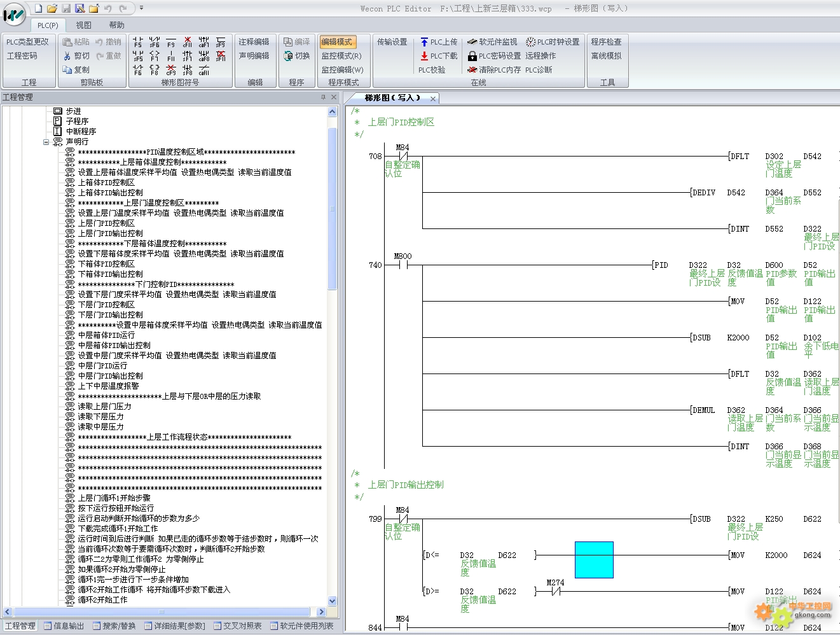Insert the sF9 ladder symbol
The height and width of the screenshot is (635, 840).
coord(221,42)
